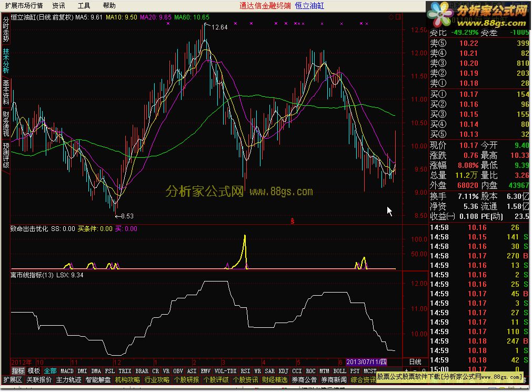The height and width of the screenshot is (392, 532).
Task: Switch indicator to RSI
Action: 245,371
